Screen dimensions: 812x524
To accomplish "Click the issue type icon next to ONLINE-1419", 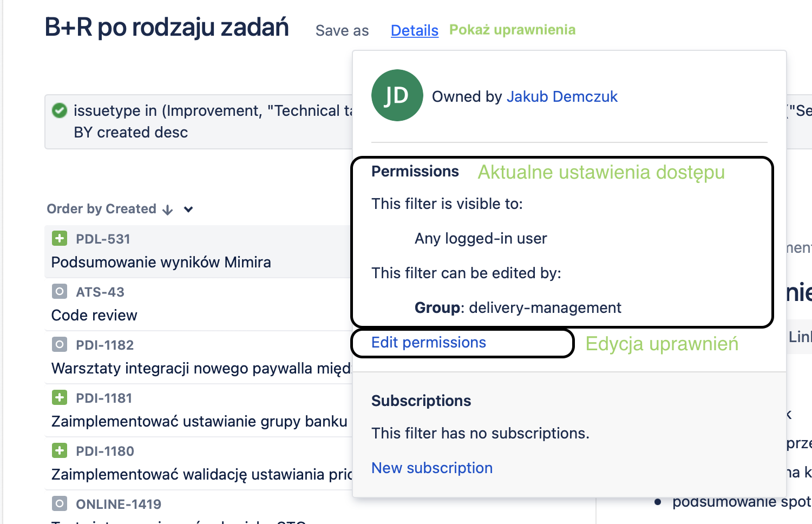I will tap(59, 503).
